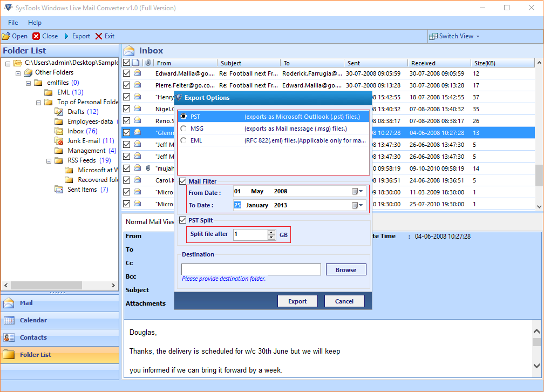Viewport: 544px width, 392px height.
Task: Click the Mail envelope icon in navigation pane
Action: (x=9, y=303)
